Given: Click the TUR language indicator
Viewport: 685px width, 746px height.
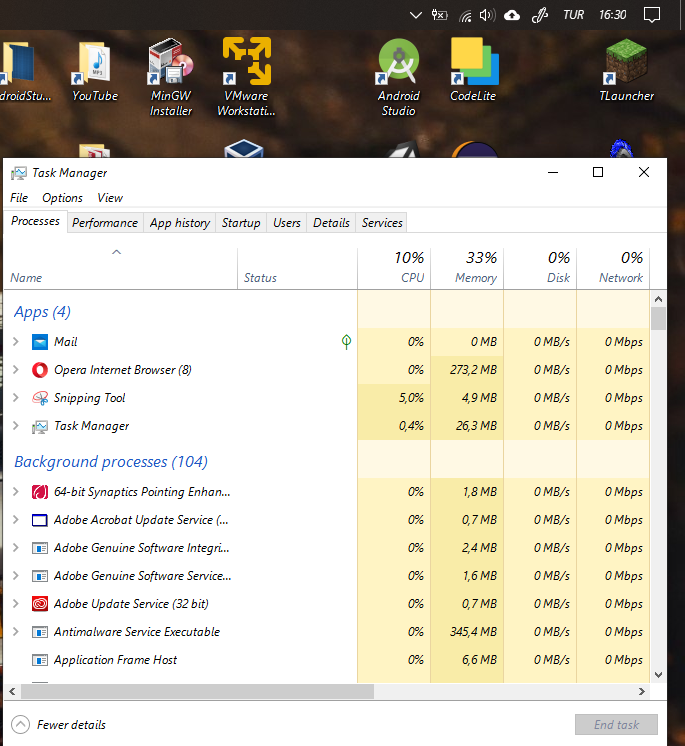Looking at the screenshot, I should pyautogui.click(x=573, y=15).
